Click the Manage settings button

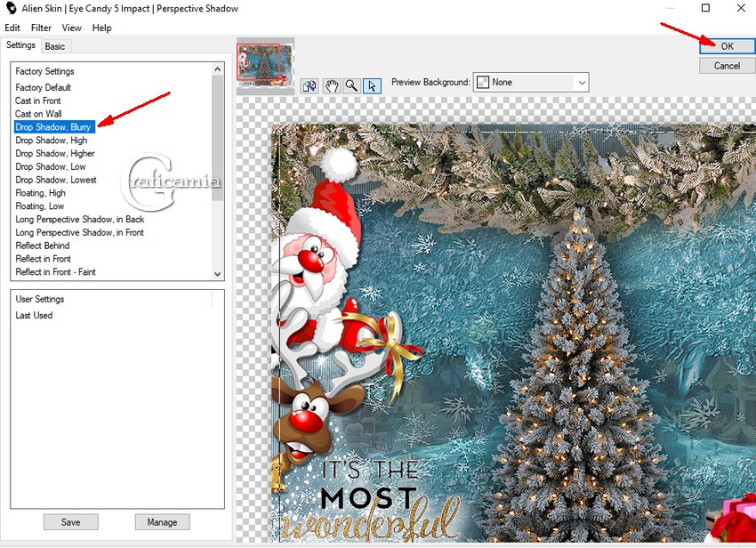coord(162,522)
